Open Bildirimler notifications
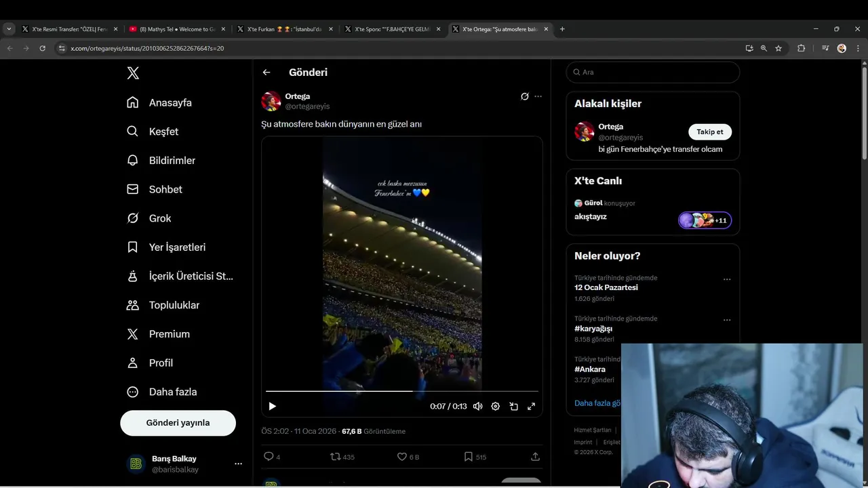 pyautogui.click(x=161, y=161)
